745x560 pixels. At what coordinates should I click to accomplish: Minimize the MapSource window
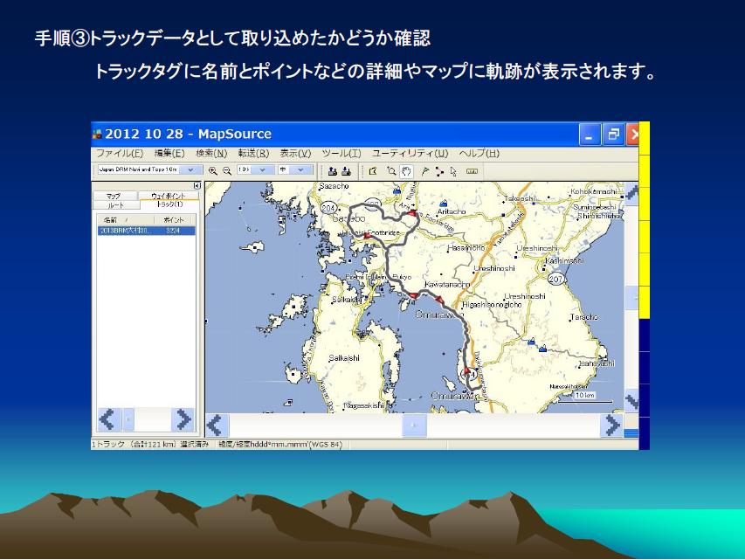point(590,135)
